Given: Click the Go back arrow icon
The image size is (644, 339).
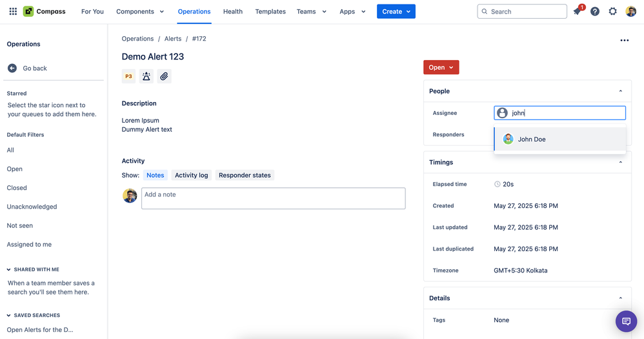Looking at the screenshot, I should (x=12, y=68).
